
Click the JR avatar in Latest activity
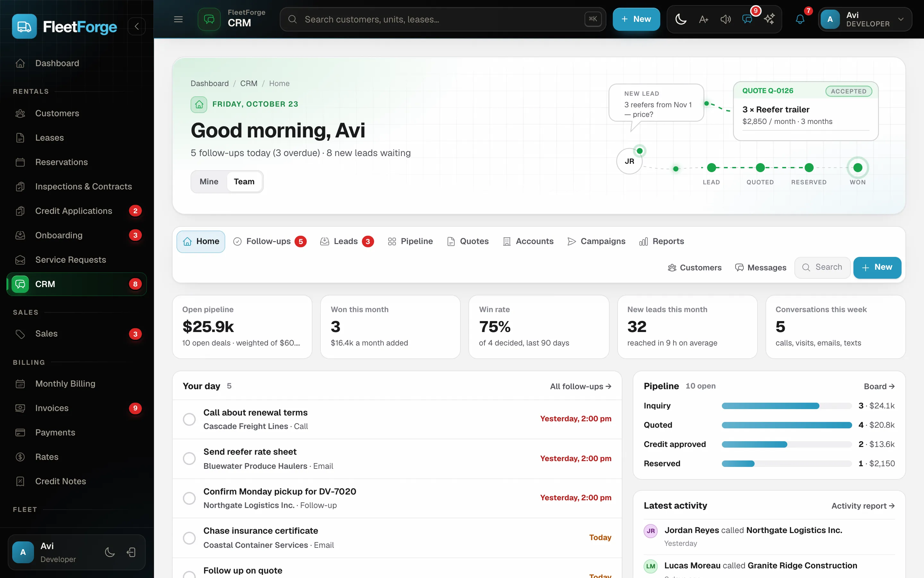coord(651,531)
